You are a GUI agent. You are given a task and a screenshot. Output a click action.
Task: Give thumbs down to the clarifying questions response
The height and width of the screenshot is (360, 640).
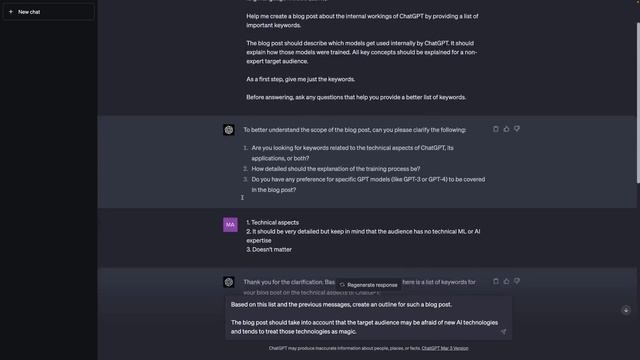click(x=517, y=129)
